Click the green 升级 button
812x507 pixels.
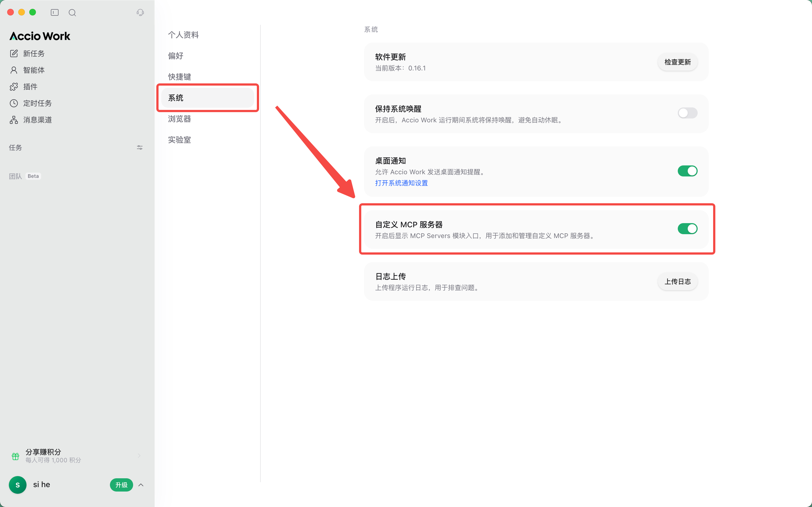point(122,485)
